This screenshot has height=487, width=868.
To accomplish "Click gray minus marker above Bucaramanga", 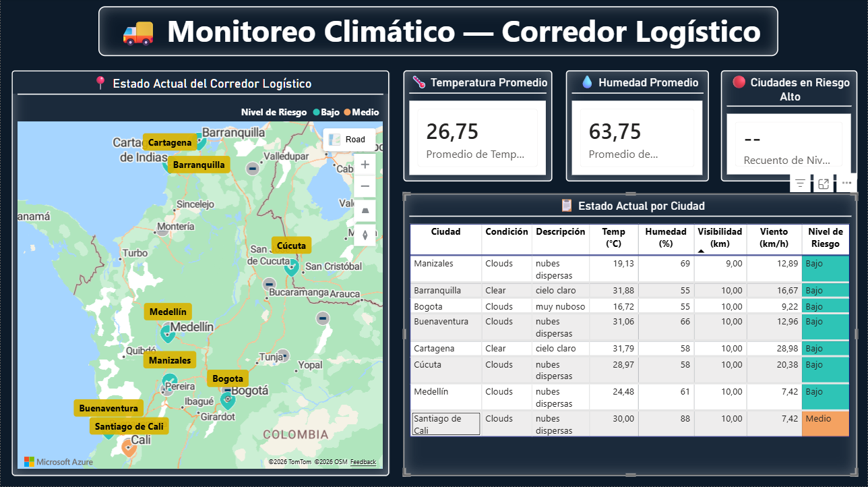I will point(269,285).
